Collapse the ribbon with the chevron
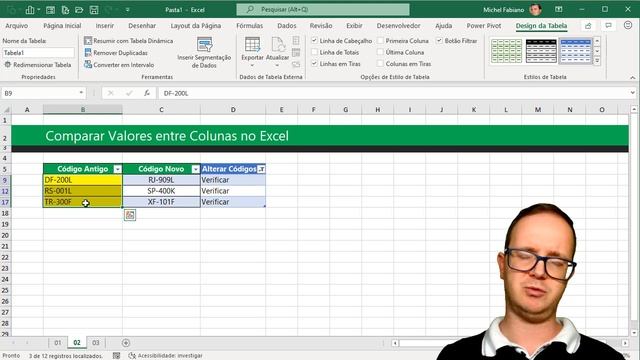 click(632, 78)
